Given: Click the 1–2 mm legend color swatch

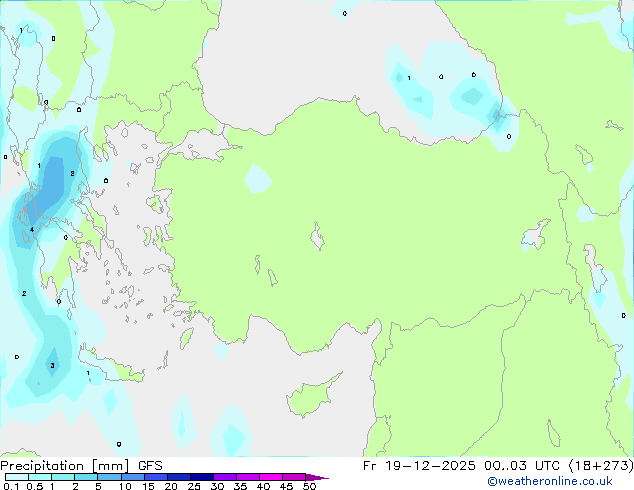Looking at the screenshot, I should point(63,477).
